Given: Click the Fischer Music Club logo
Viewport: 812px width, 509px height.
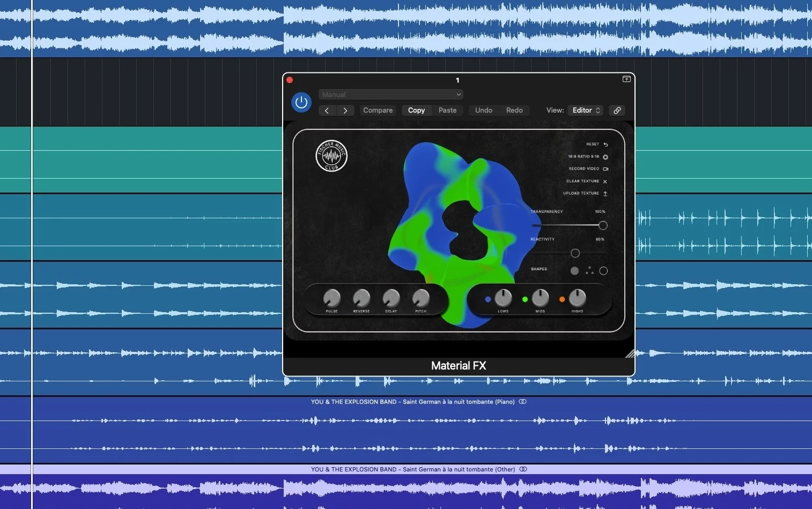Looking at the screenshot, I should coord(331,156).
